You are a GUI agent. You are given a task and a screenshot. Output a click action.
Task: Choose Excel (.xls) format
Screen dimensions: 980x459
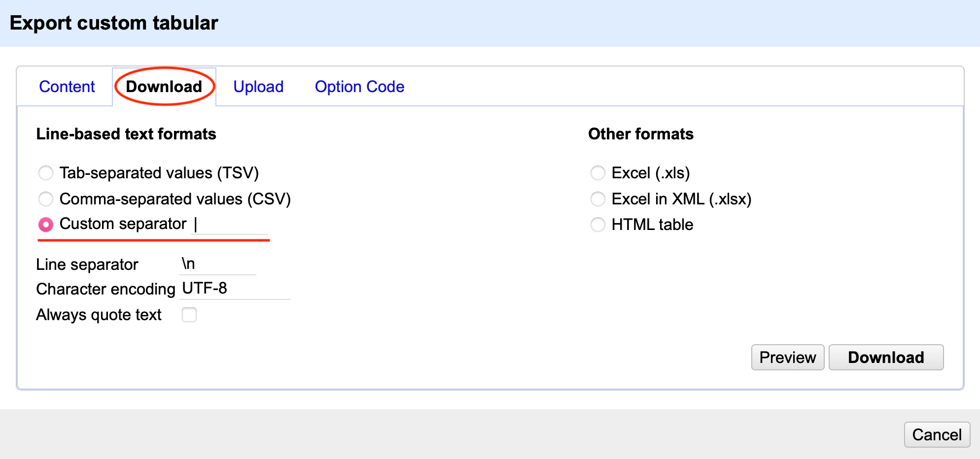pos(598,173)
